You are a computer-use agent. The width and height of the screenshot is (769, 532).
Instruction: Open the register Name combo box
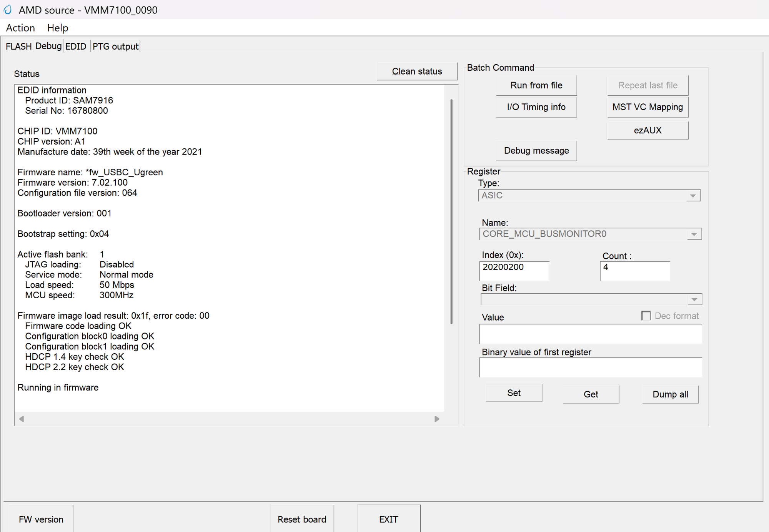click(694, 234)
